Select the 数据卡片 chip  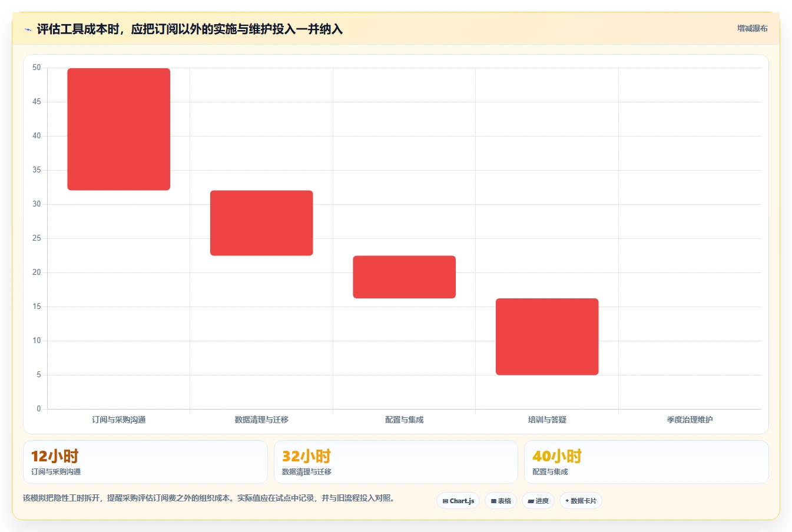click(581, 501)
